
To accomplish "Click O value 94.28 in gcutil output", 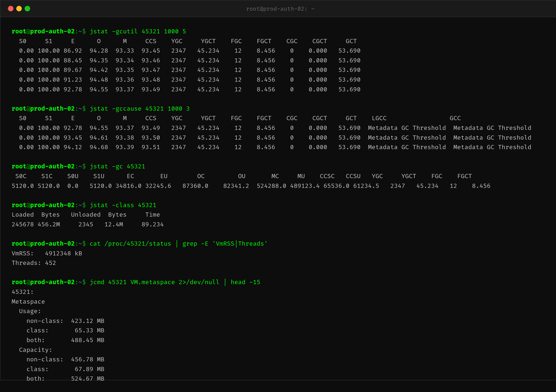I will click(99, 51).
